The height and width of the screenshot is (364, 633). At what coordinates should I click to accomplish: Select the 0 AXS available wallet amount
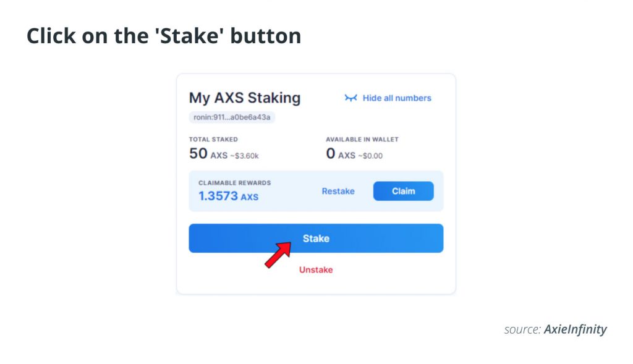(341, 154)
